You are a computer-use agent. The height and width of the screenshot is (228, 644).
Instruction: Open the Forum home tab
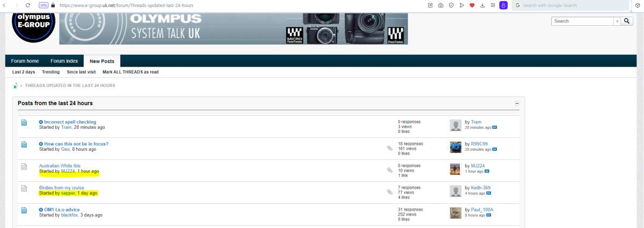click(x=25, y=61)
